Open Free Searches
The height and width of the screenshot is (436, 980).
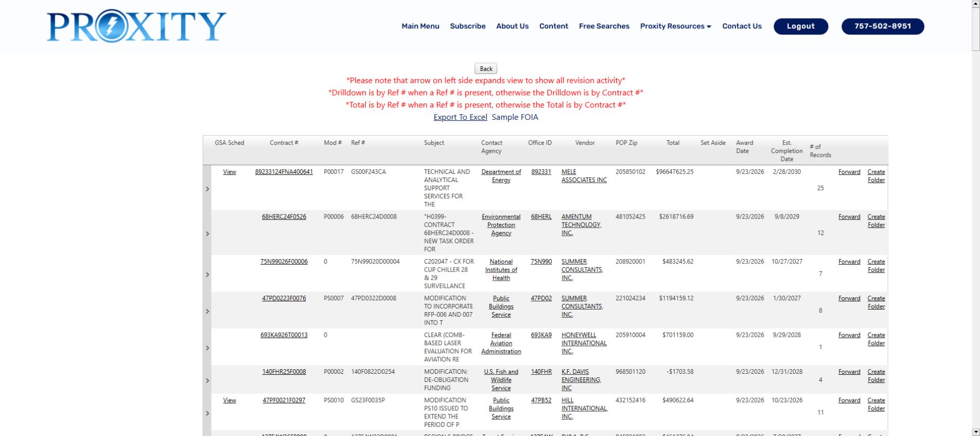604,26
